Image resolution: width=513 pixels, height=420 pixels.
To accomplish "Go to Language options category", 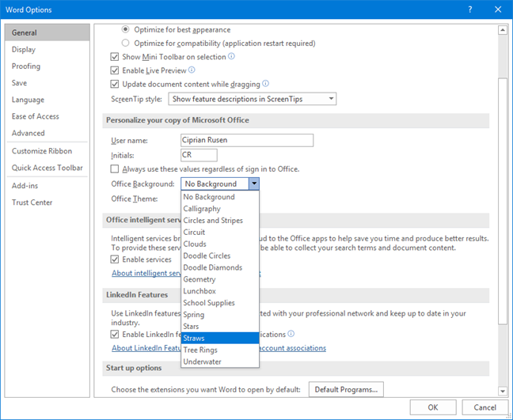I will point(47,100).
